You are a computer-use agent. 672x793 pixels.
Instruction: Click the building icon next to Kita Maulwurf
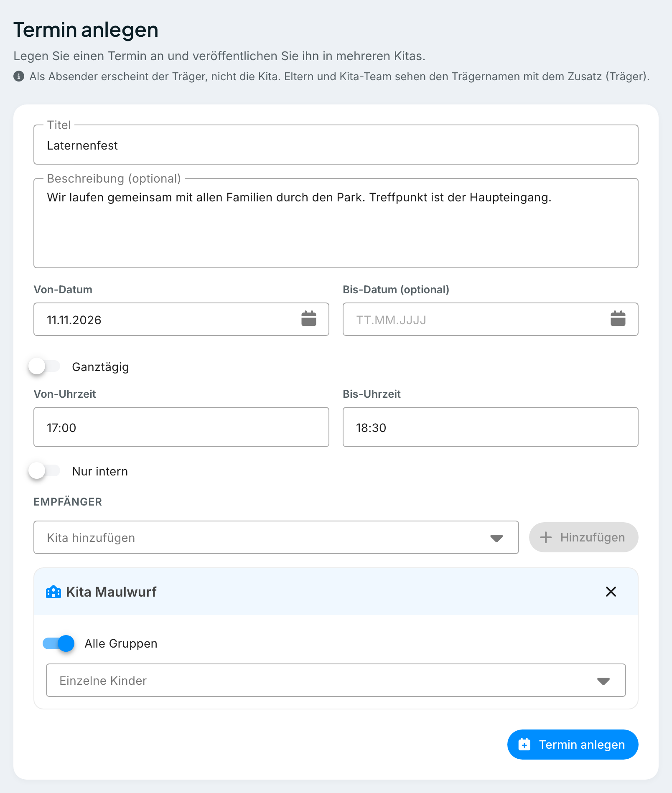point(53,592)
